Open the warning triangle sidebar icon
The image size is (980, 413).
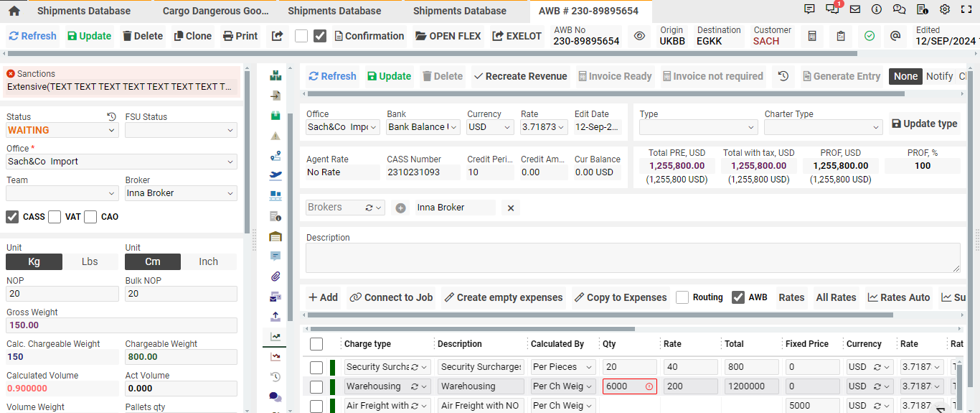tap(275, 136)
